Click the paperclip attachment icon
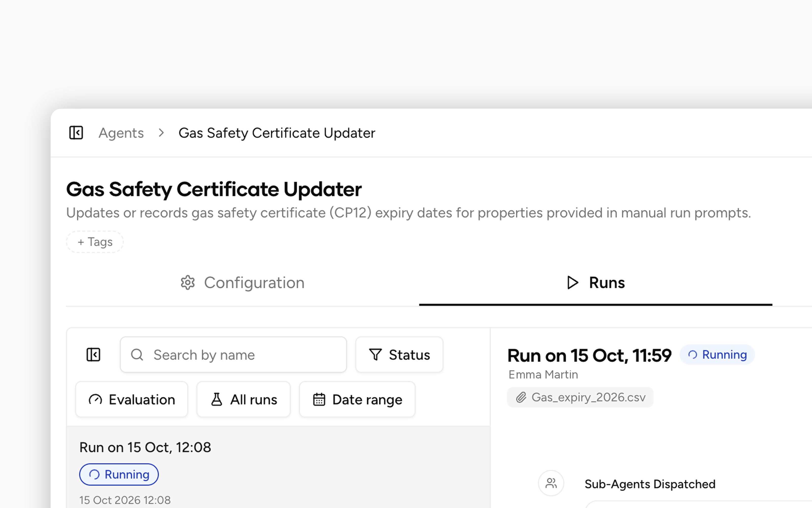812x508 pixels. (x=521, y=398)
